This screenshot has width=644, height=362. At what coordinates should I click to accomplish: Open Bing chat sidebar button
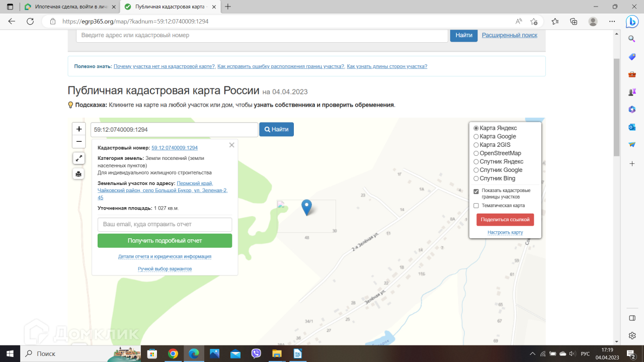pos(632,22)
